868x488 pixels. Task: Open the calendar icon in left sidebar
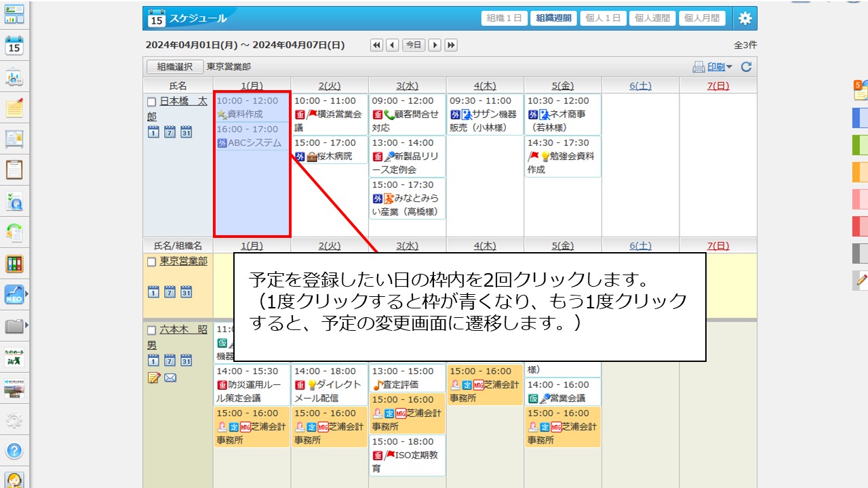coord(14,45)
